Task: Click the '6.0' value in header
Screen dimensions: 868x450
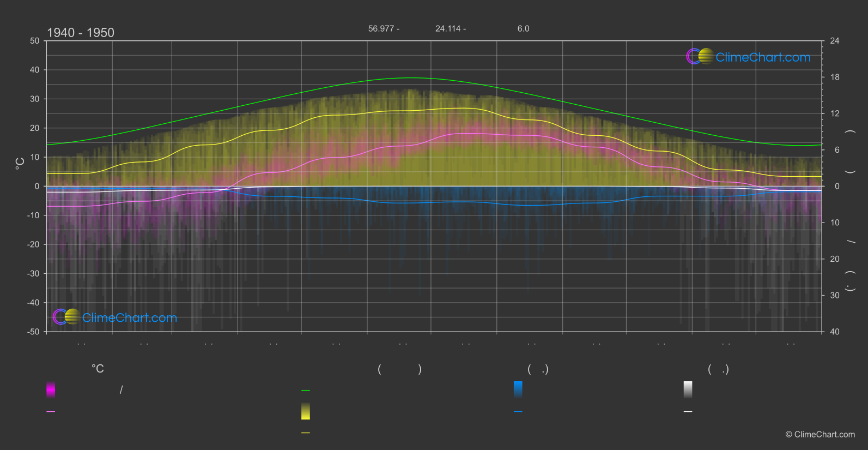Action: pos(523,29)
